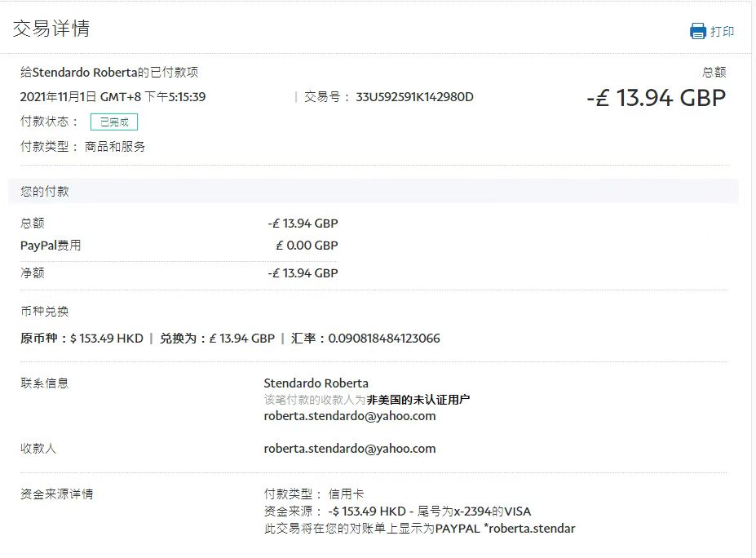Click the 收款人 recipient email address
756x558 pixels.
349,449
